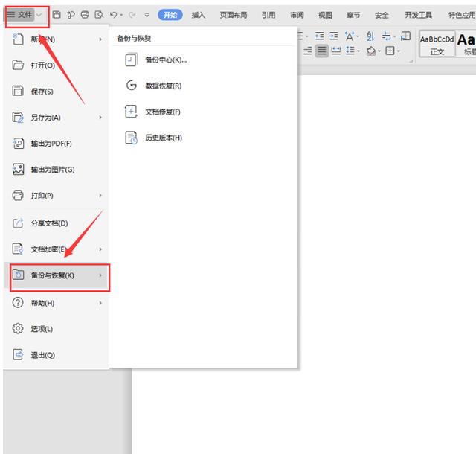Select 文档加密(E) menu item
The image size is (476, 454).
[x=57, y=249]
